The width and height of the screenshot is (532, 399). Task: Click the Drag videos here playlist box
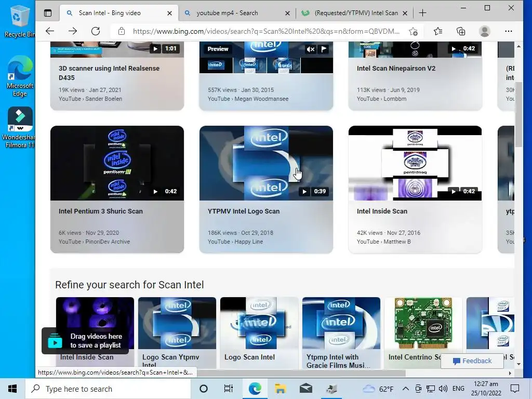[85, 341]
